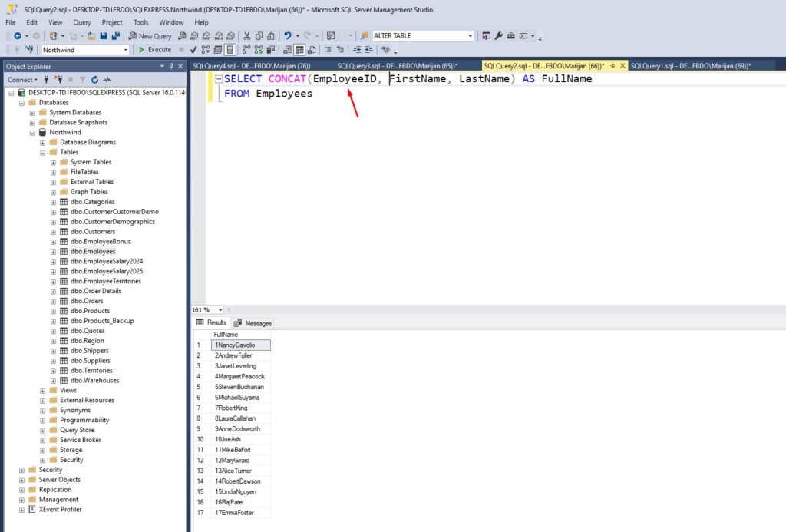Expand the System Databases node
The height and width of the screenshot is (532, 786).
click(32, 113)
